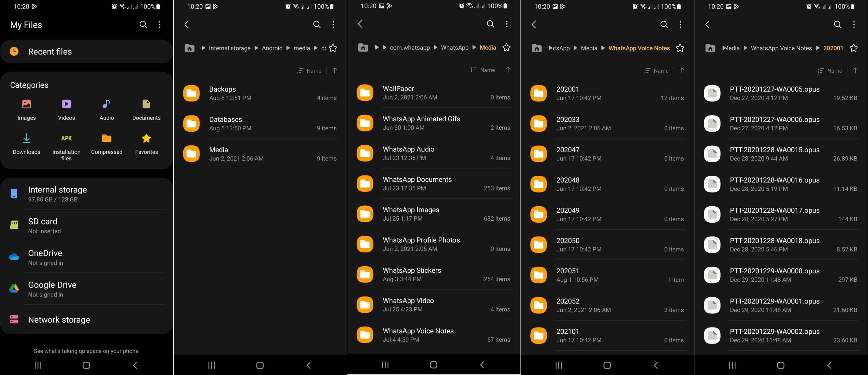Open Google Drive storage
Screen dimensions: 868x375
coord(87,289)
